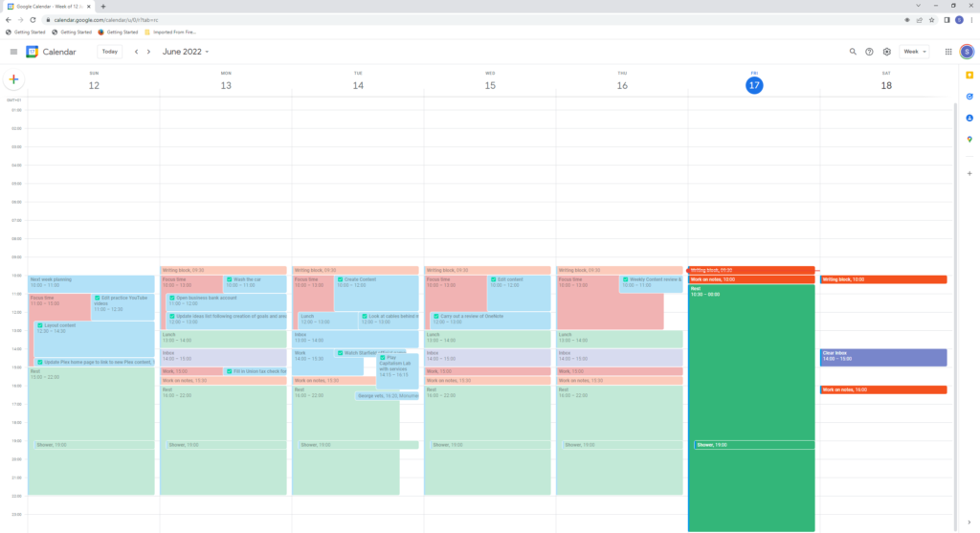Open Google Tasks in side panel

969,97
